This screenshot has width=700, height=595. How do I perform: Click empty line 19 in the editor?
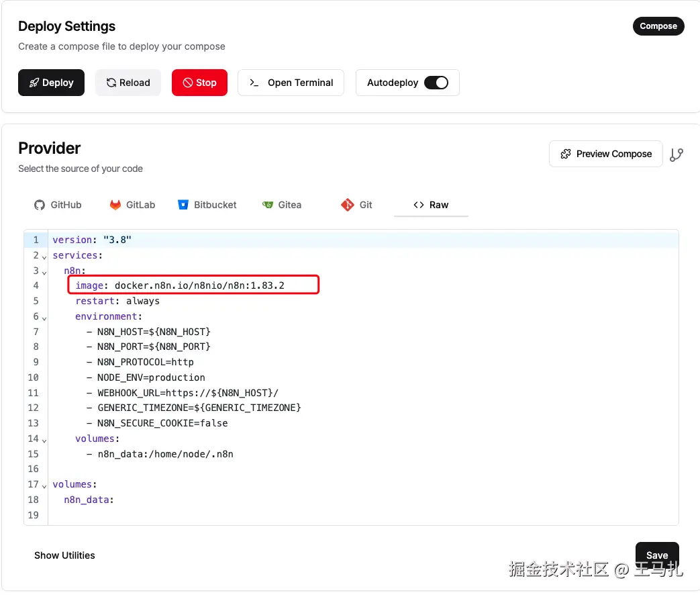[x=363, y=515]
